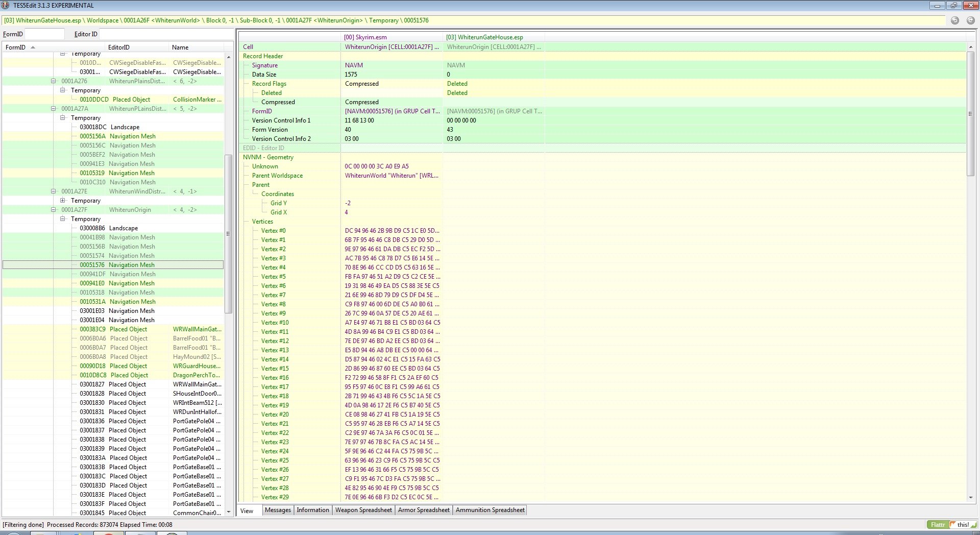Click the EDID - Editor ID row
This screenshot has height=535, width=980.
click(602, 148)
